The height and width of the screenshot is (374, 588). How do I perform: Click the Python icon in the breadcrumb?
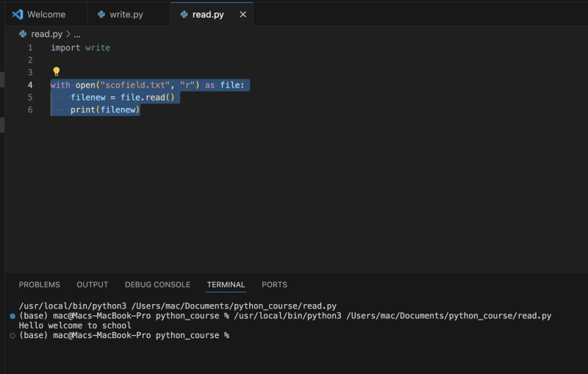point(23,34)
